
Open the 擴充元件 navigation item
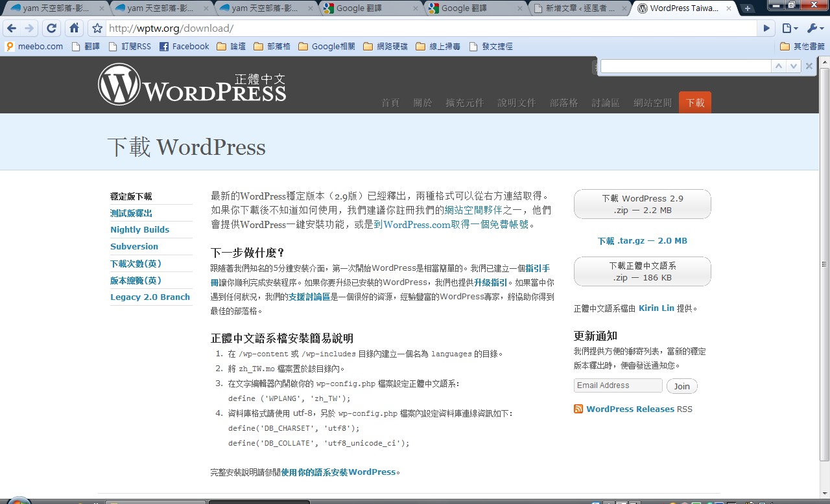(x=465, y=103)
